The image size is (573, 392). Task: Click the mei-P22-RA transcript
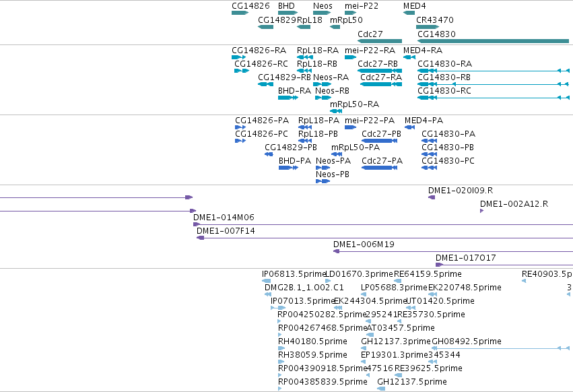click(x=350, y=57)
